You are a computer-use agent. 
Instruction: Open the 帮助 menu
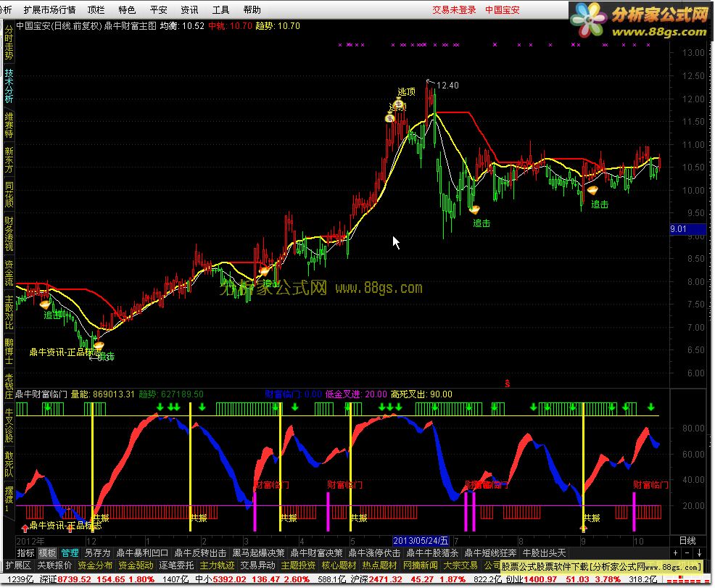(252, 9)
